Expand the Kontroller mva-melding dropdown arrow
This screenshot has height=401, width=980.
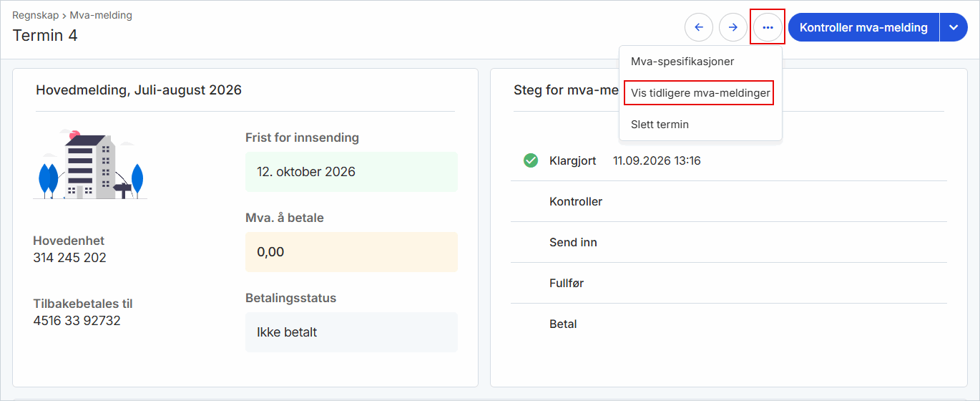pyautogui.click(x=954, y=27)
